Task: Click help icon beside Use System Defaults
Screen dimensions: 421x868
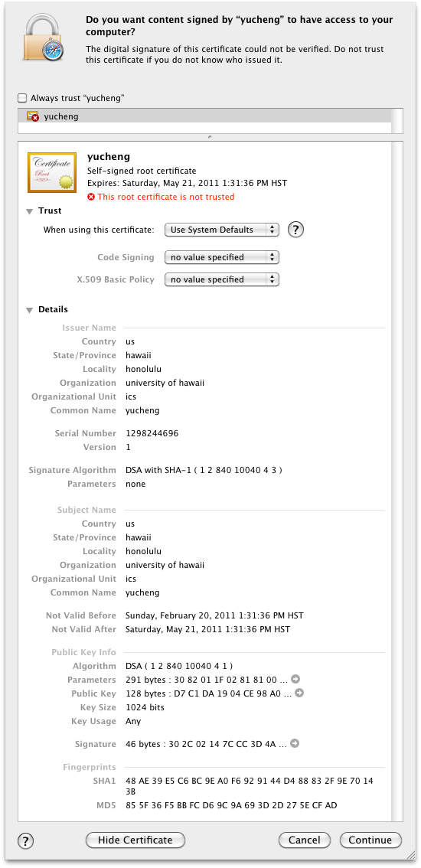Action: (296, 229)
